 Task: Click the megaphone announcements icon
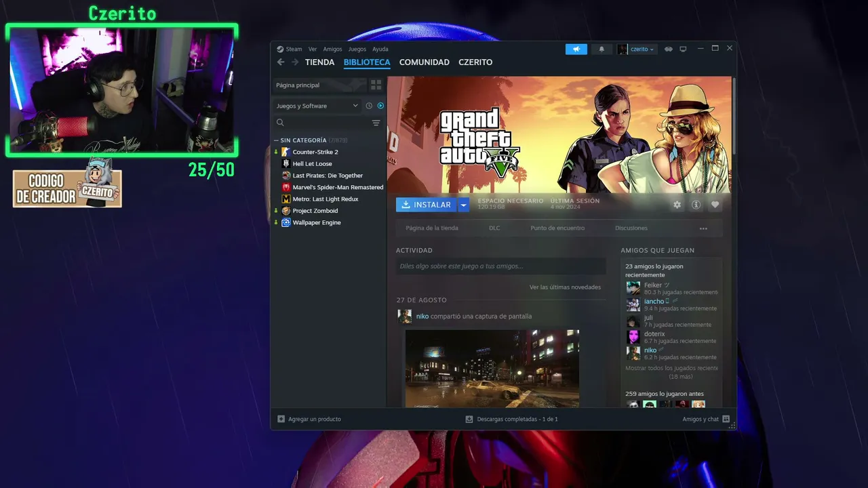(x=576, y=49)
